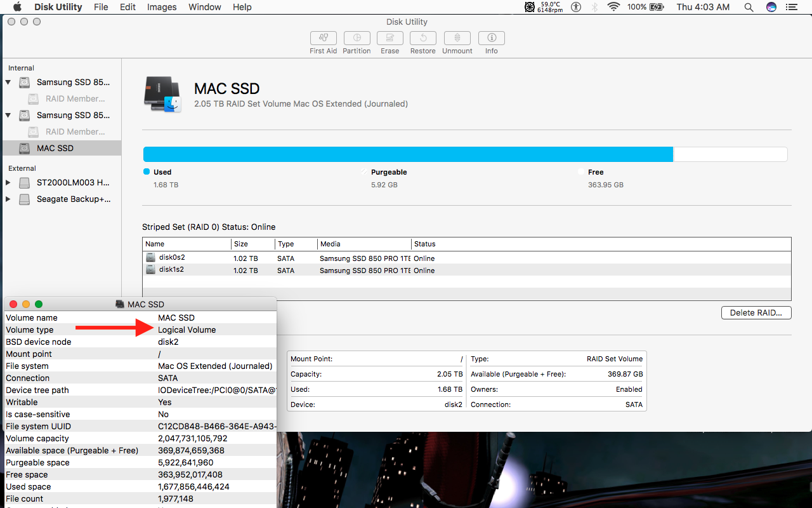Click the Purgeable 5.92 GB legend
Screen dimensions: 812x508
[x=384, y=178]
